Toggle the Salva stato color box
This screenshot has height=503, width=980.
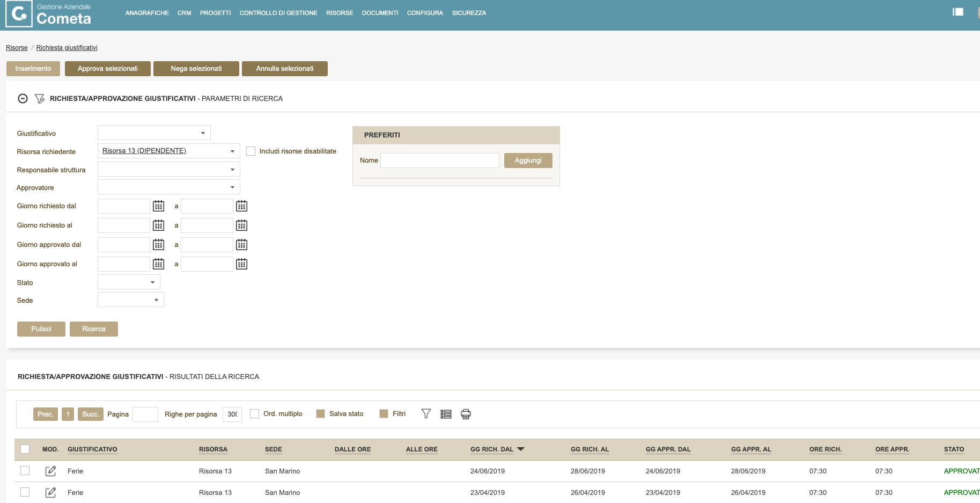[x=321, y=414]
